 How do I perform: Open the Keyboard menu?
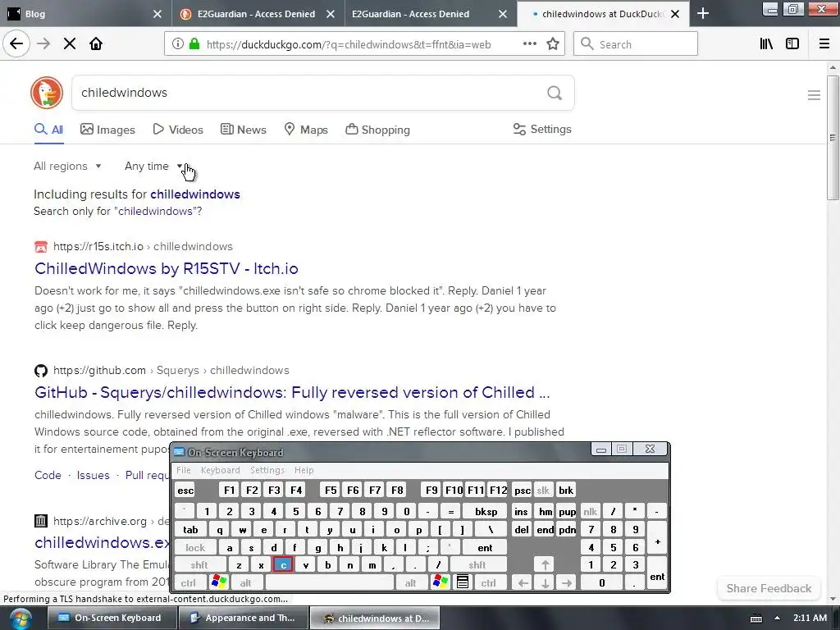220,470
